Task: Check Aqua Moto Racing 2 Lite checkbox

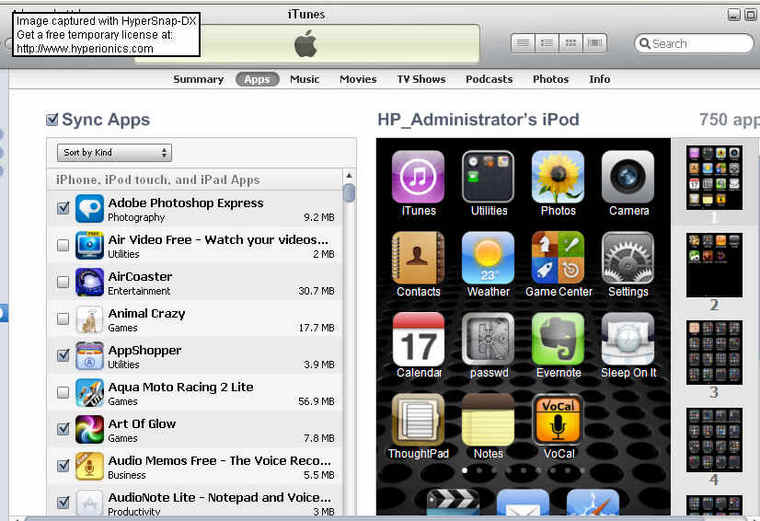Action: tap(63, 392)
